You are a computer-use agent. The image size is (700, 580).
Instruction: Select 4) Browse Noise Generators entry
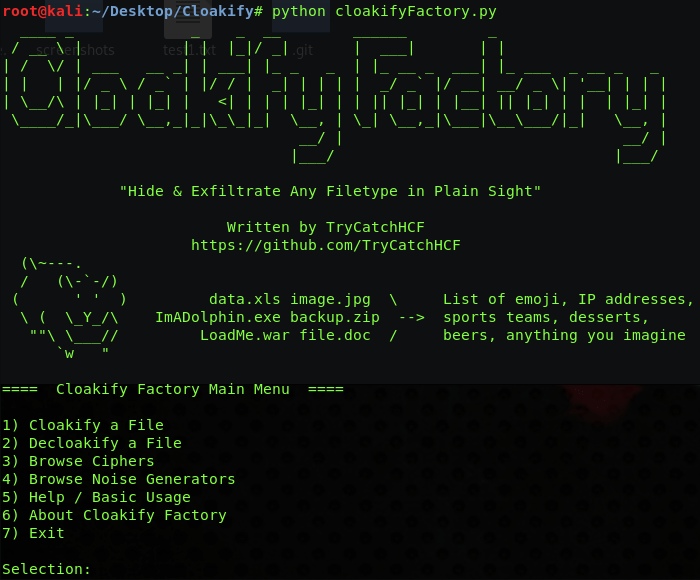[x=119, y=479]
